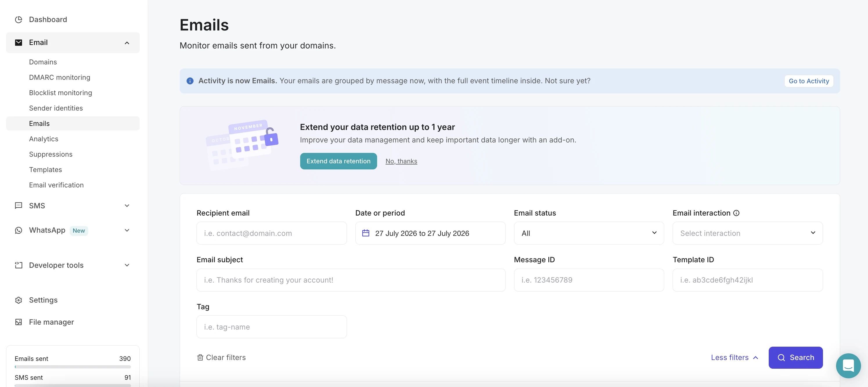Click the SMS sent usage bar
The width and height of the screenshot is (868, 387).
click(x=73, y=385)
